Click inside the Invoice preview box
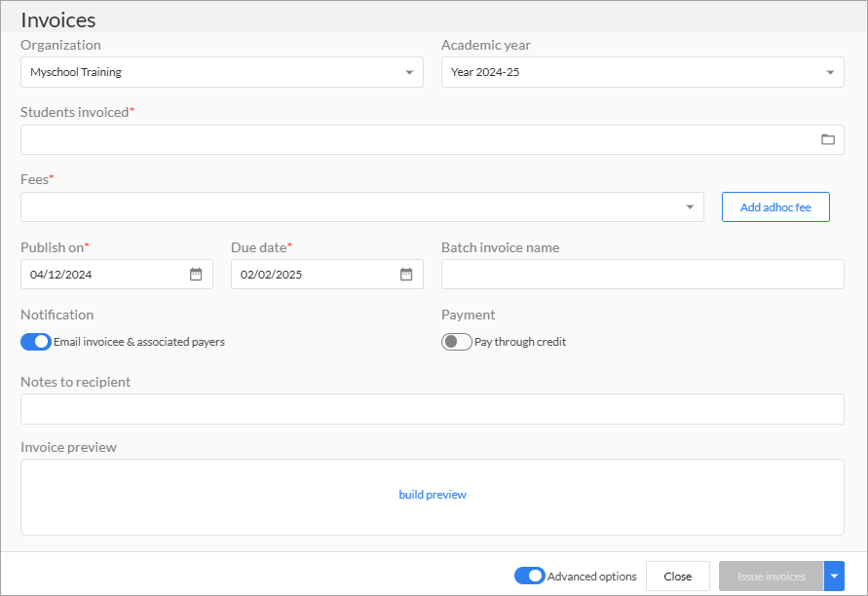This screenshot has height=596, width=868. coord(433,497)
